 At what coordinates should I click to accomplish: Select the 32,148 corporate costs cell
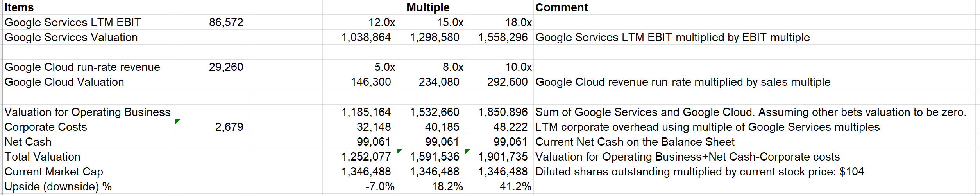pyautogui.click(x=359, y=127)
